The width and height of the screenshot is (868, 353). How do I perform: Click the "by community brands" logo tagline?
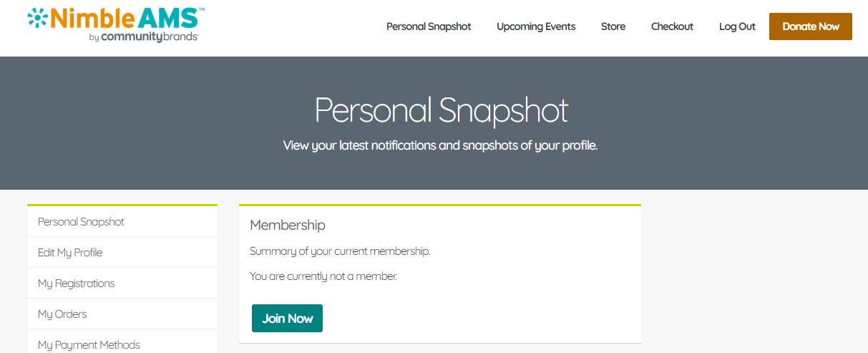point(144,37)
